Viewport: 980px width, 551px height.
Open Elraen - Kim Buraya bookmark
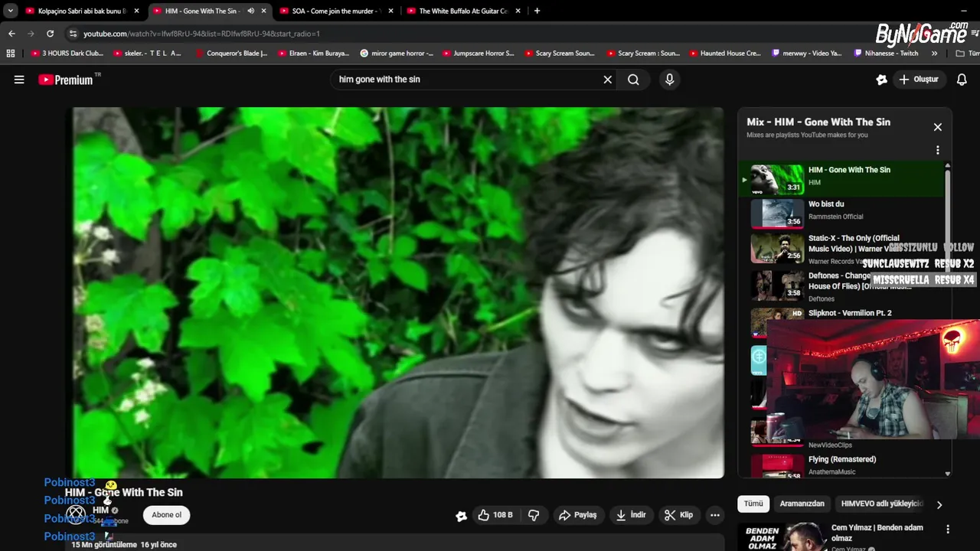(x=313, y=54)
